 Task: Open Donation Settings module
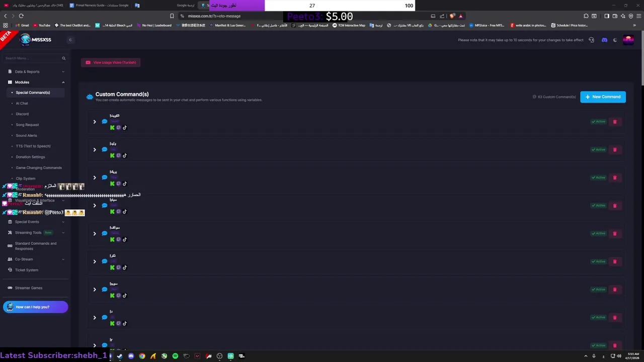click(30, 157)
